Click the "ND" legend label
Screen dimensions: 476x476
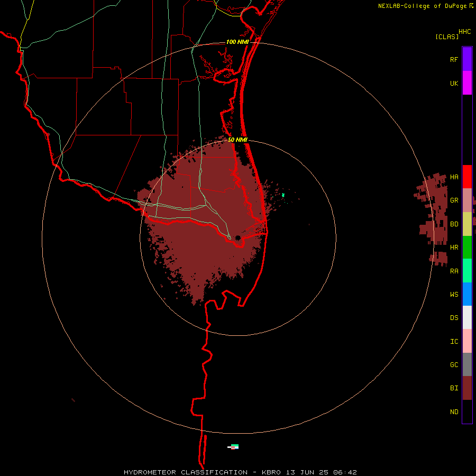pyautogui.click(x=454, y=412)
